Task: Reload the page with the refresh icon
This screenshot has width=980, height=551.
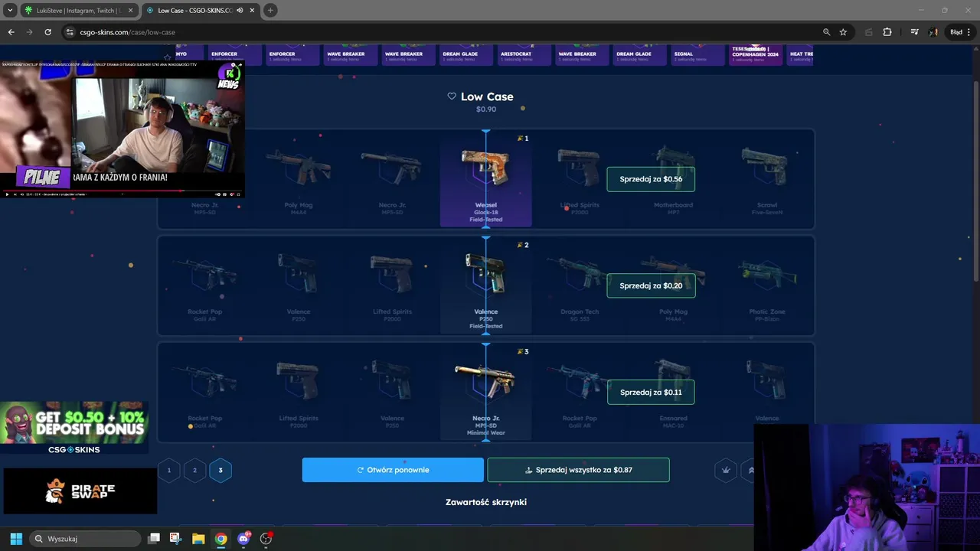Action: (x=47, y=32)
